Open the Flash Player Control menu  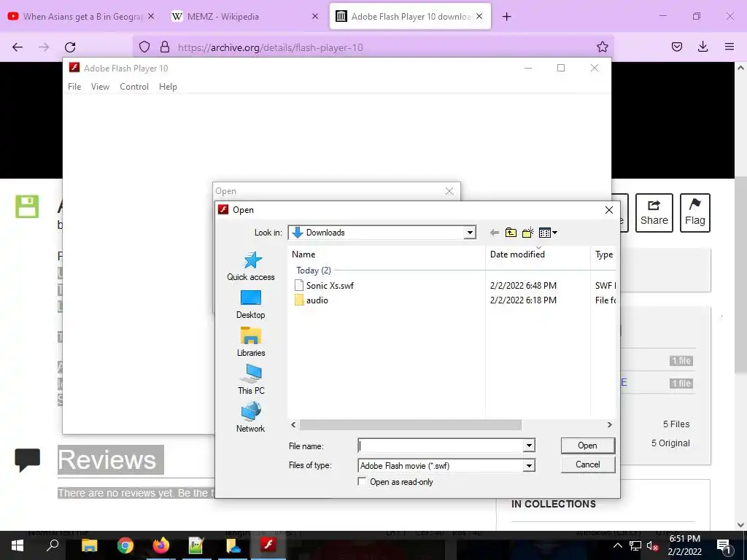click(x=134, y=87)
